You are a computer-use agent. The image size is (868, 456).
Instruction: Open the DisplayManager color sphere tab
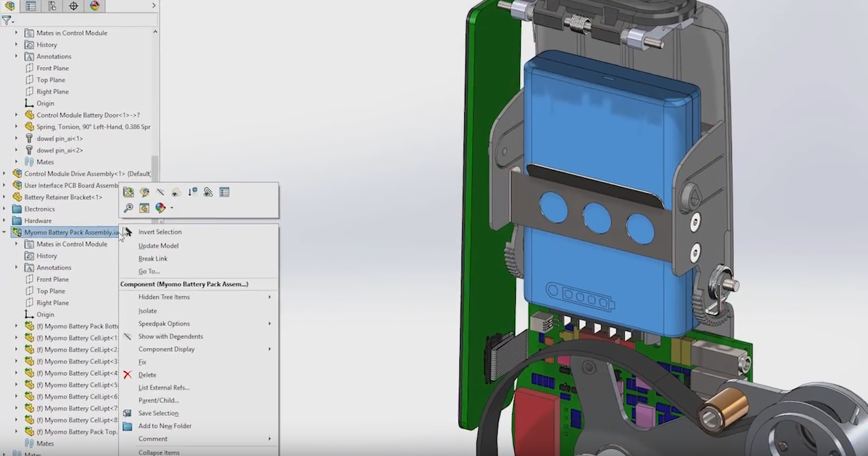pos(94,6)
